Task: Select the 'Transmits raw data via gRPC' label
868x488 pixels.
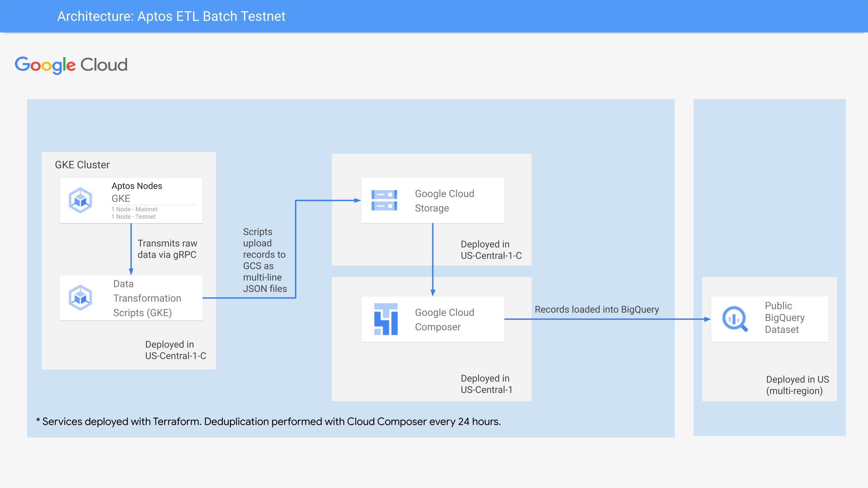Action: pyautogui.click(x=167, y=249)
